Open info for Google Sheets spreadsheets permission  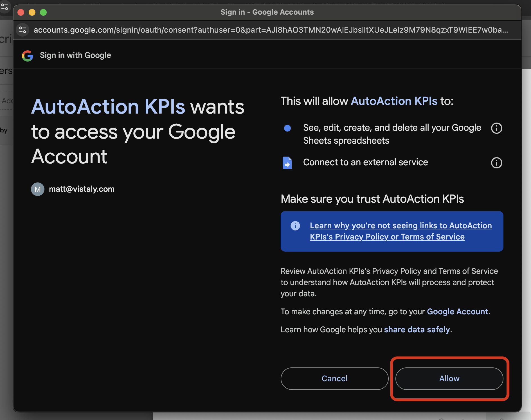click(496, 128)
